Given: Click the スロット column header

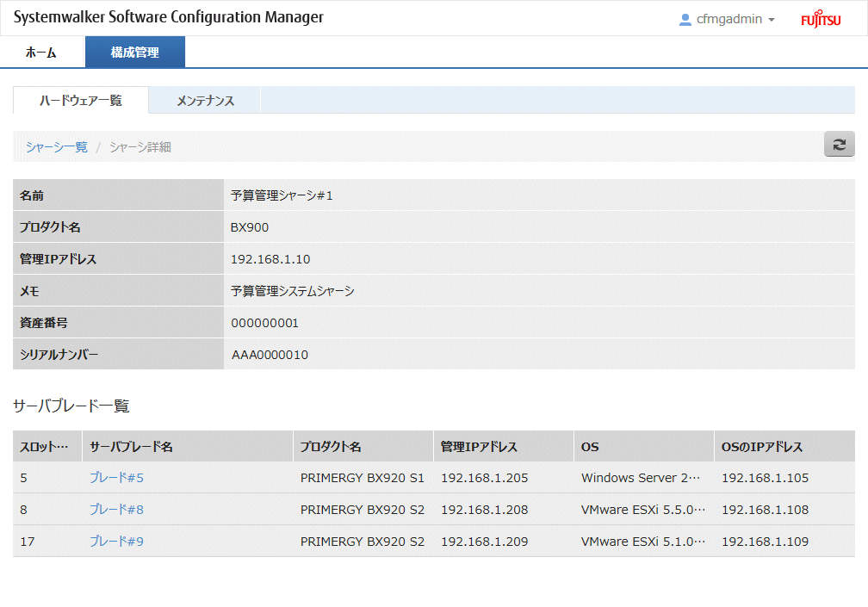Looking at the screenshot, I should 47,447.
